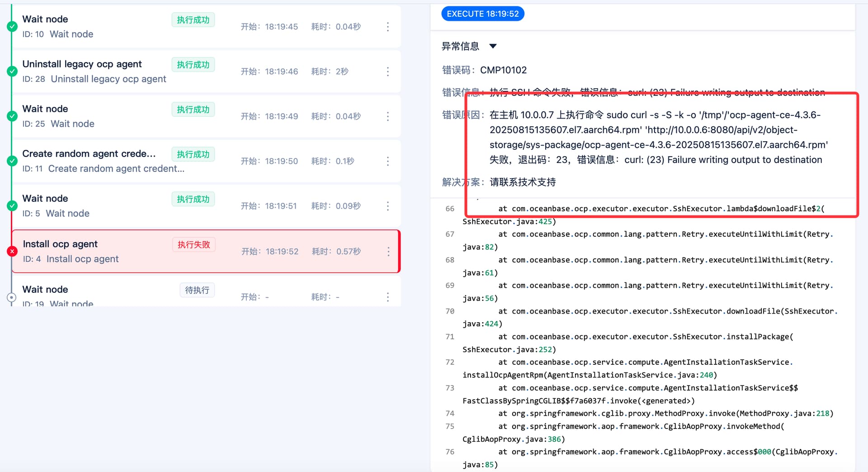
Task: Click 待执行 status tag on Wait node
Action: pos(197,290)
